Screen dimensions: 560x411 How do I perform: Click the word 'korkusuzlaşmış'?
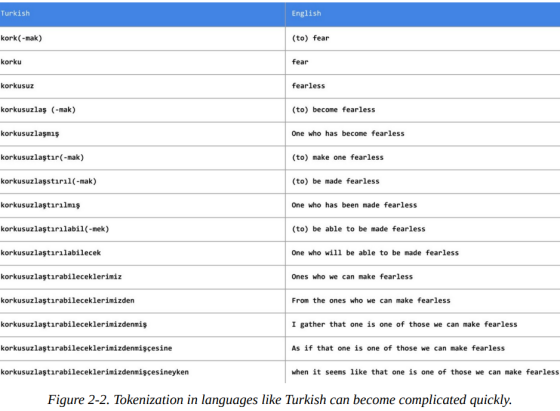click(30, 134)
